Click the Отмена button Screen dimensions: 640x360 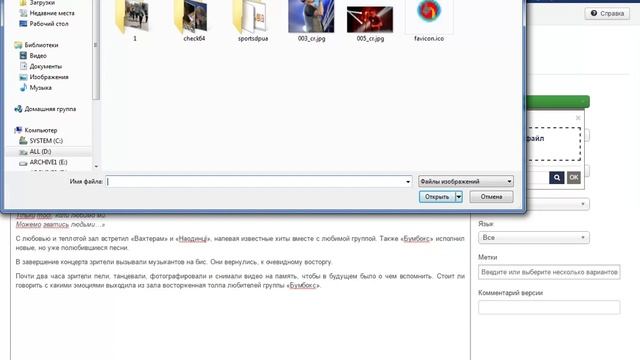491,197
